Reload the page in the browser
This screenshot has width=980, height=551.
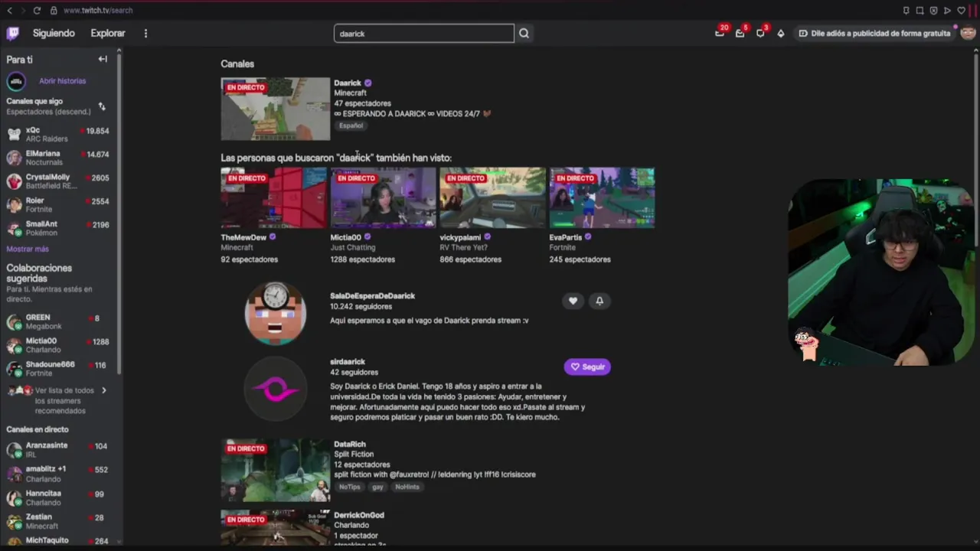[x=36, y=11]
